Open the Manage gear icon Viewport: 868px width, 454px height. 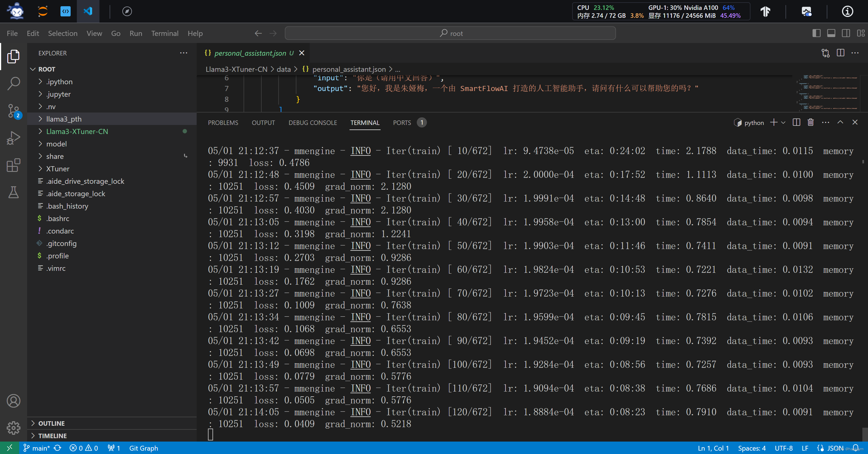pyautogui.click(x=14, y=428)
